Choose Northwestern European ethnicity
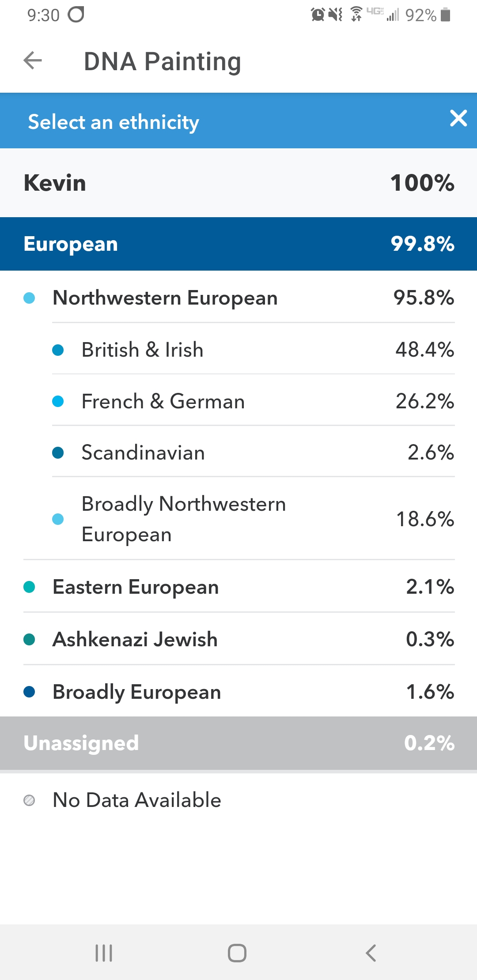 [x=238, y=298]
